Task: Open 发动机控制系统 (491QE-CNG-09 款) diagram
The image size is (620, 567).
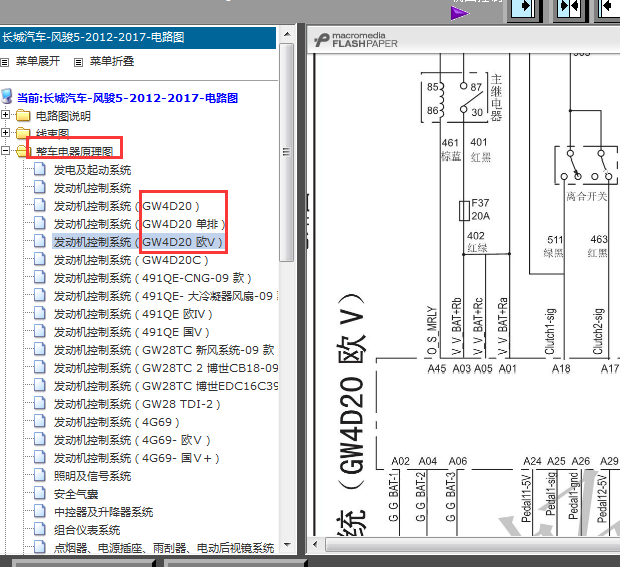Action: pyautogui.click(x=153, y=278)
